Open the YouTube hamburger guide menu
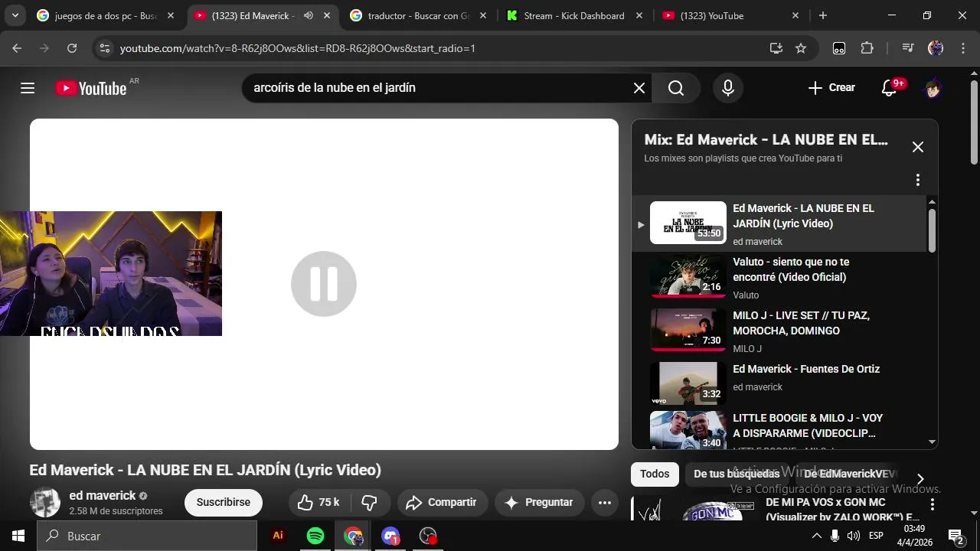 tap(28, 88)
